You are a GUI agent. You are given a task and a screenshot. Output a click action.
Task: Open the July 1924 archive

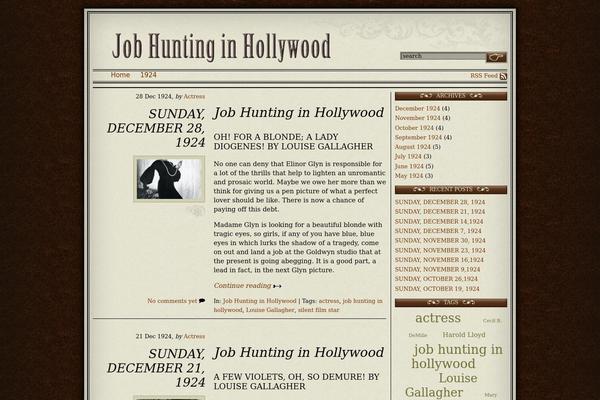[x=408, y=156]
